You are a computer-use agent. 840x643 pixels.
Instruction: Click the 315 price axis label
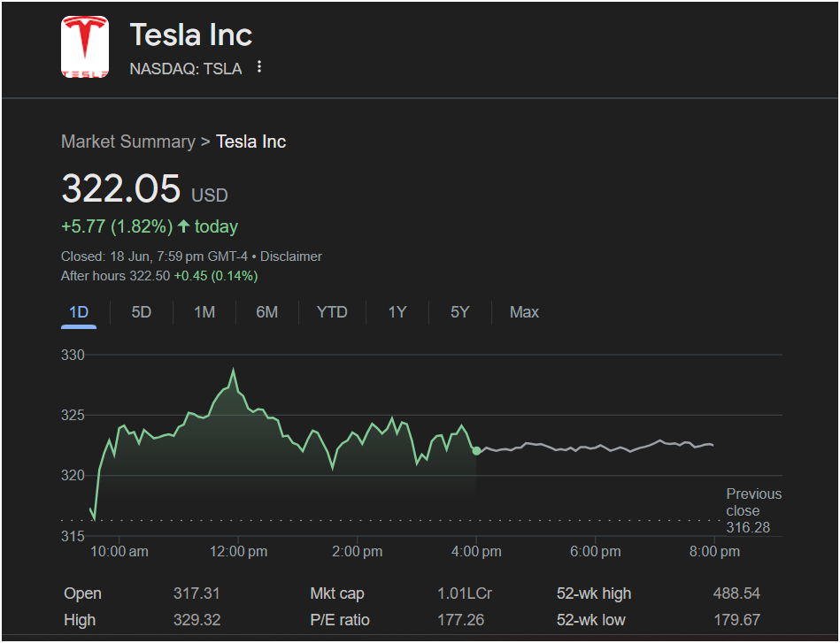(x=73, y=536)
